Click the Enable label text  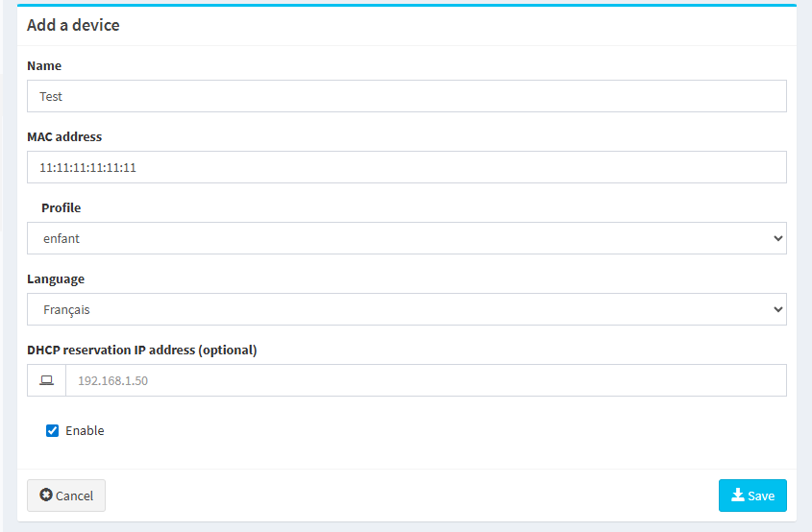(85, 430)
